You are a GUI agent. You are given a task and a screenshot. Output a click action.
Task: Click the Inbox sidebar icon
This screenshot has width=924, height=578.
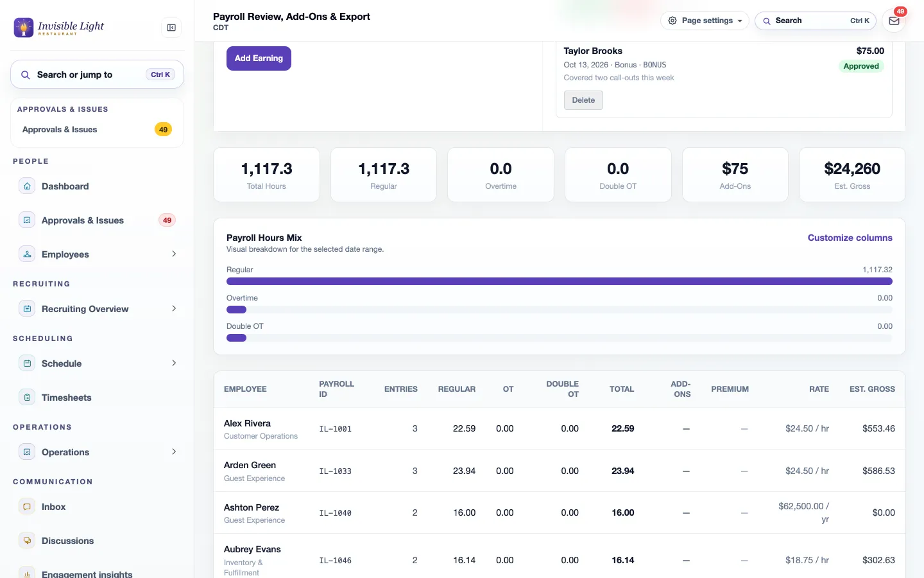pos(27,507)
